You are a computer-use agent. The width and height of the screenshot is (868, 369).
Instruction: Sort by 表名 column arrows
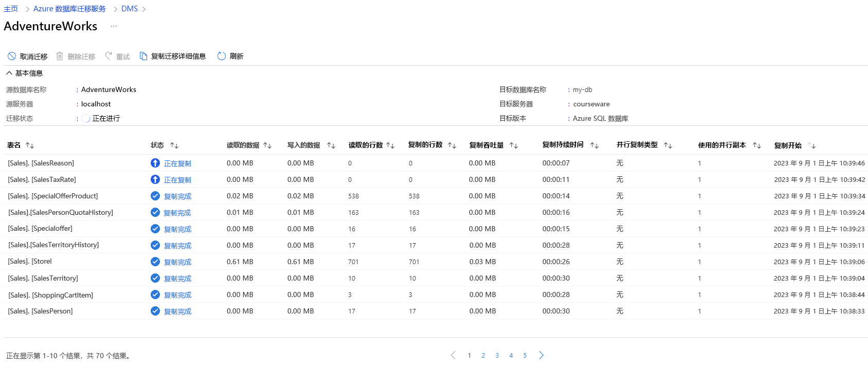tap(30, 145)
